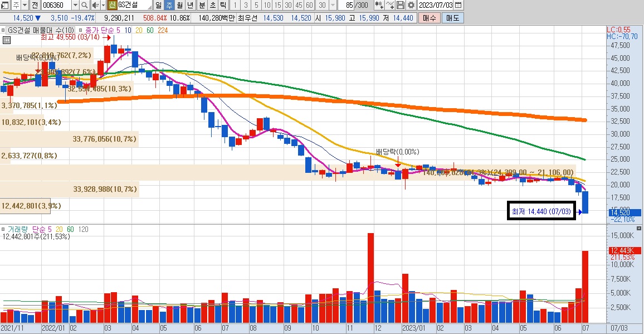
Task: Switch chart to yearly 년 period
Action: coord(190,5)
